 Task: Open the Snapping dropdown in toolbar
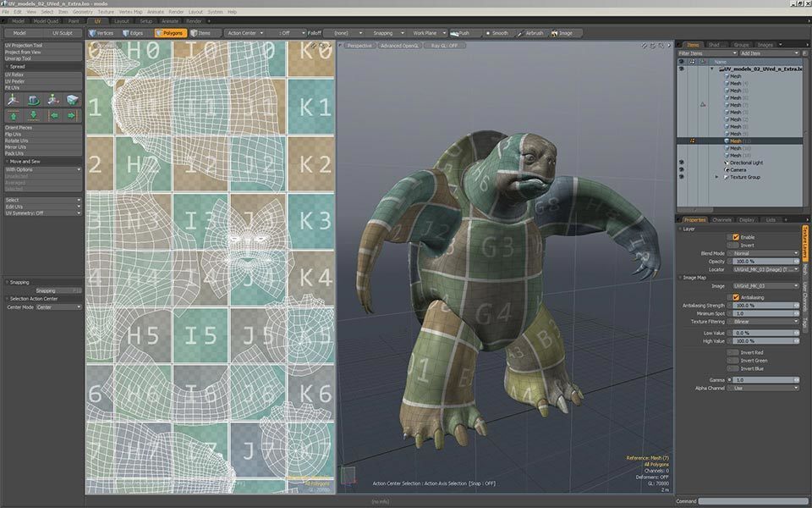[x=386, y=33]
